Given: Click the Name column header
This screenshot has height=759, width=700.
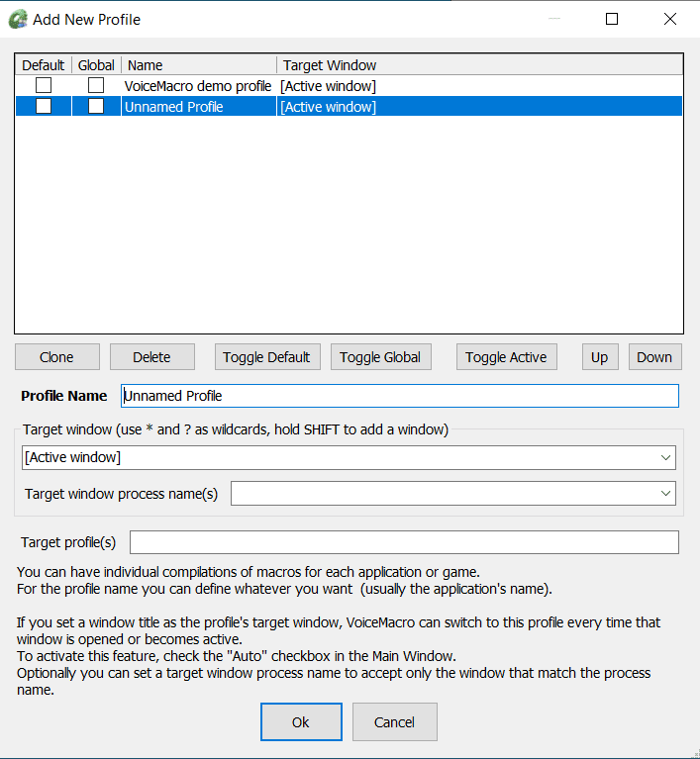Looking at the screenshot, I should tap(199, 65).
